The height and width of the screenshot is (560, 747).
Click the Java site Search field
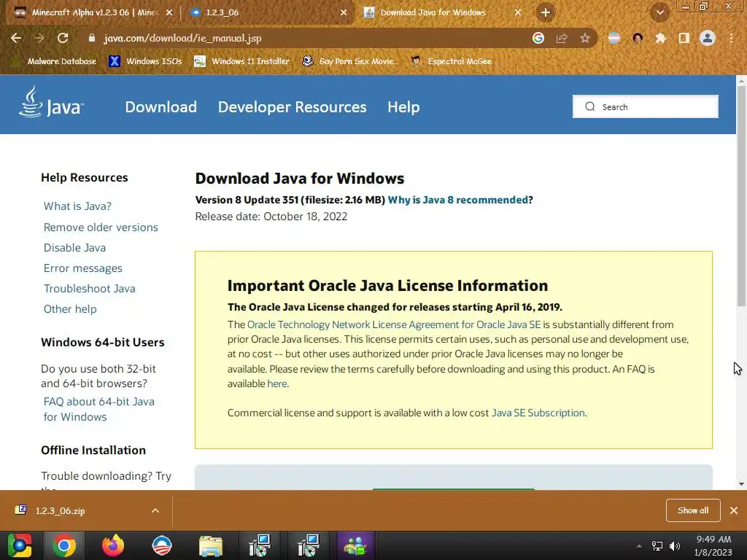646,106
